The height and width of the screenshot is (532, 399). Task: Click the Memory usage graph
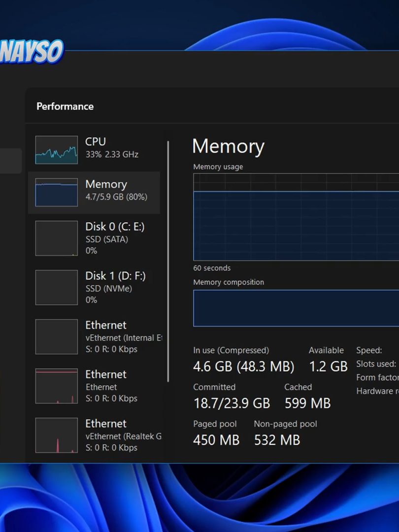296,217
